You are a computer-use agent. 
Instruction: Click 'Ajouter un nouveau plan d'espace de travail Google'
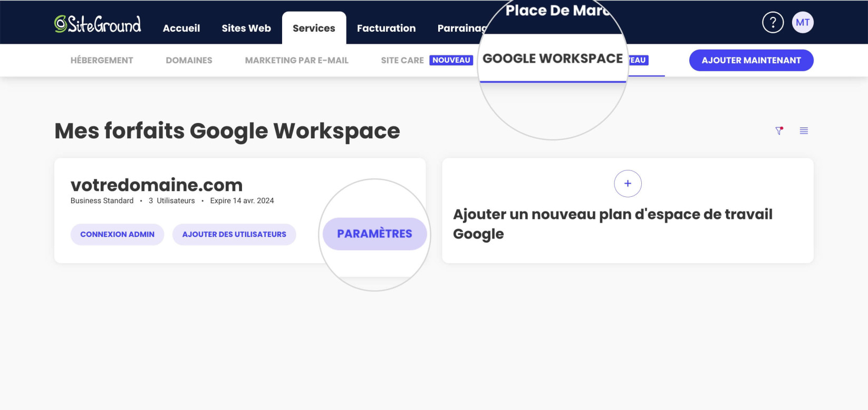click(613, 224)
